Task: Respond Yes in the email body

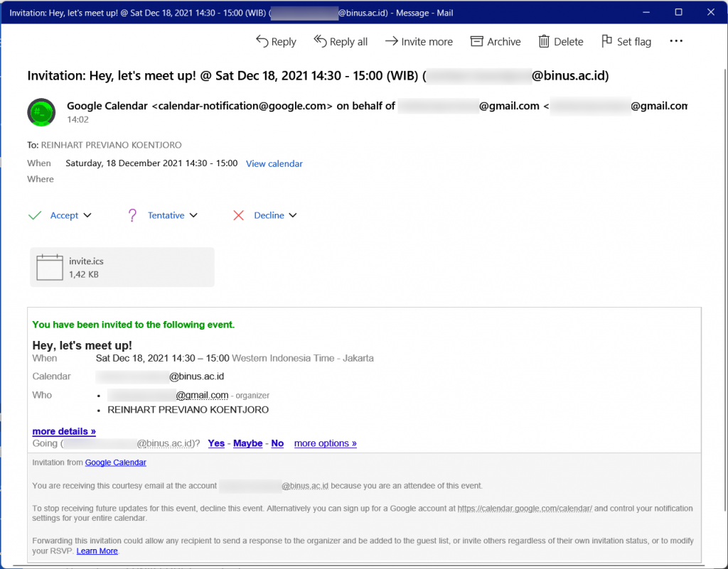Action: point(216,443)
